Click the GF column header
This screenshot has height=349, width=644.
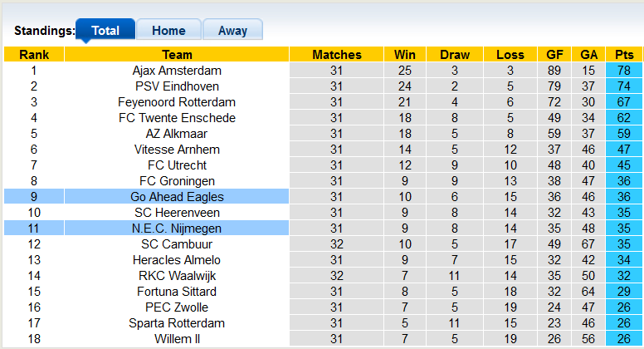[554, 55]
